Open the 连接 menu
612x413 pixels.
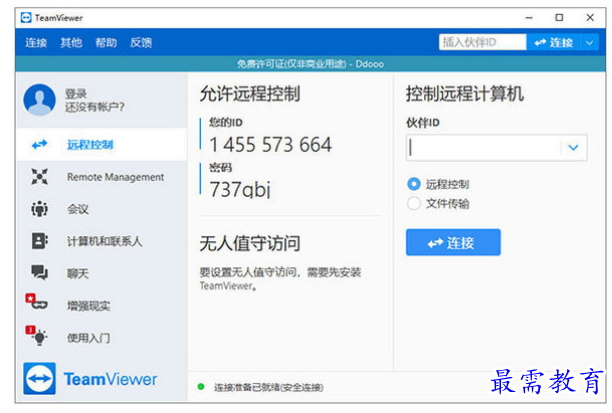coord(36,43)
